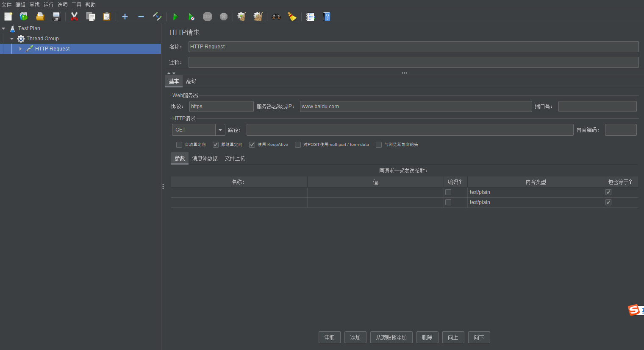Open the 选项 menu
This screenshot has height=350, width=644.
[63, 5]
